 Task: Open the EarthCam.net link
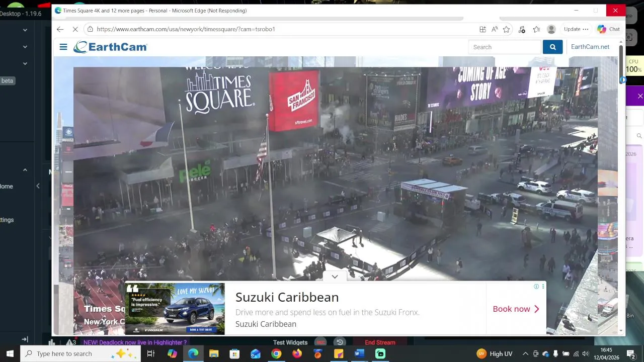(590, 47)
